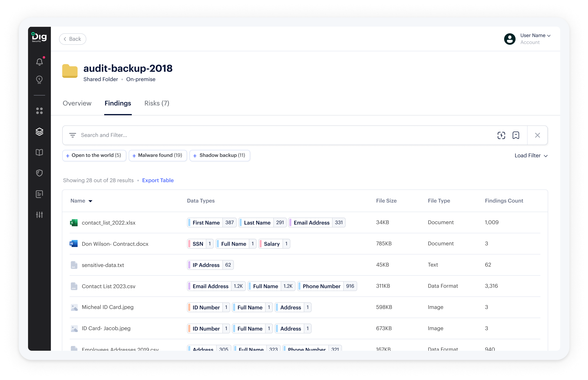Click the Export Table link
Viewport: 588px width, 380px height.
pos(158,180)
